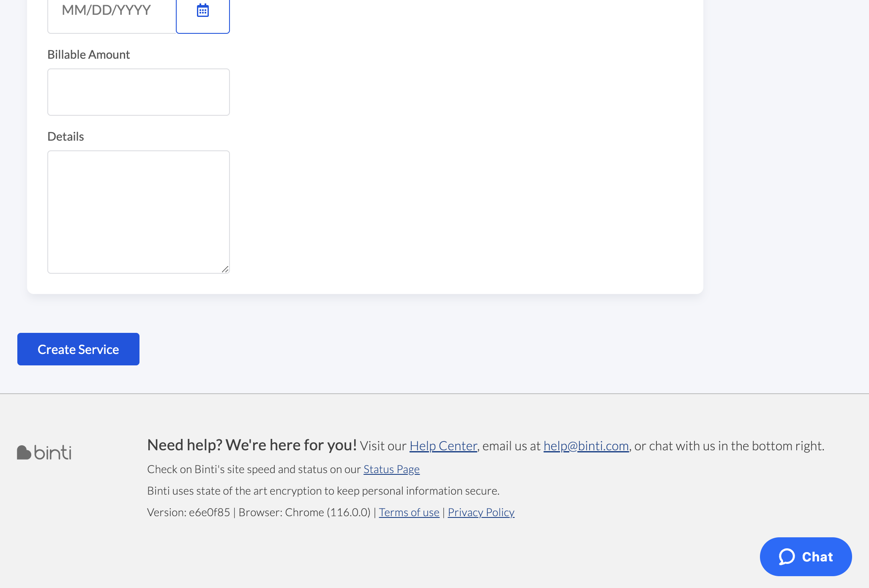This screenshot has height=588, width=869.
Task: Open the Terms of use link
Action: pos(409,512)
